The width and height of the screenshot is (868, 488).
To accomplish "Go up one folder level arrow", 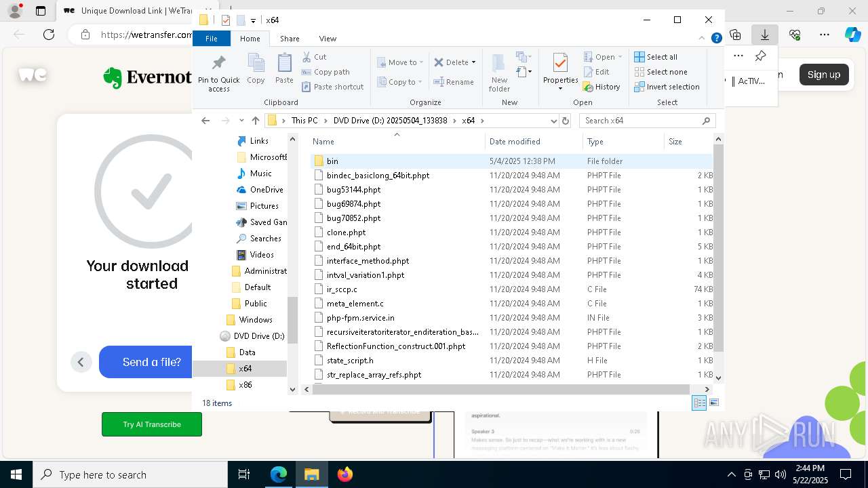I will (256, 121).
